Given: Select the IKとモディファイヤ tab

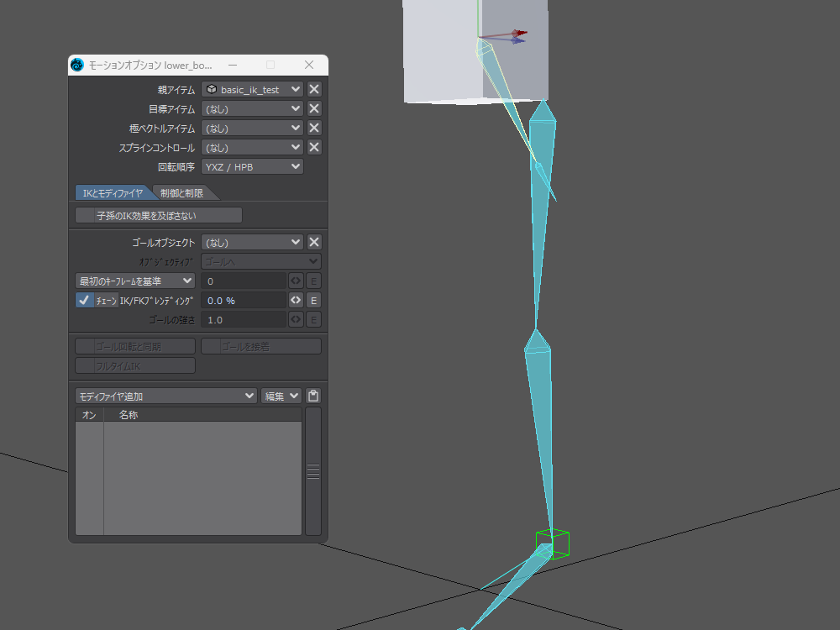Looking at the screenshot, I should pyautogui.click(x=112, y=193).
